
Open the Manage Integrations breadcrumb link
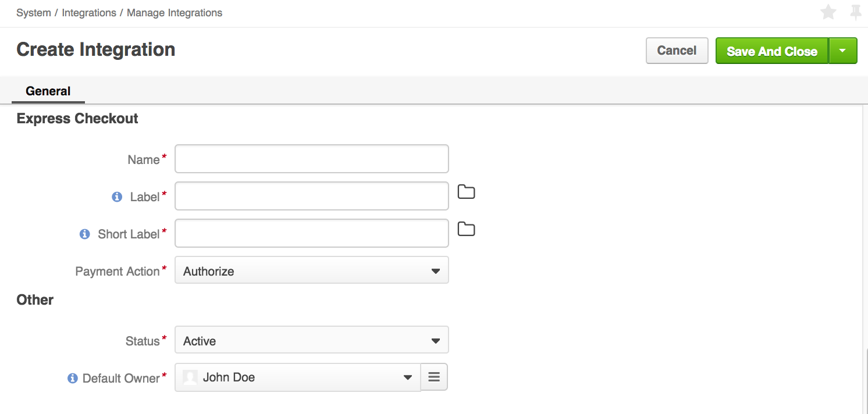174,12
